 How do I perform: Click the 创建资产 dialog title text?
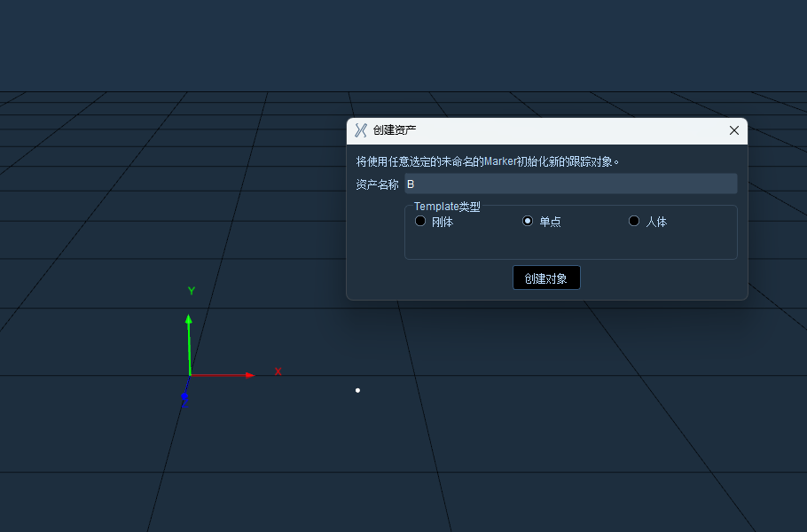click(395, 130)
